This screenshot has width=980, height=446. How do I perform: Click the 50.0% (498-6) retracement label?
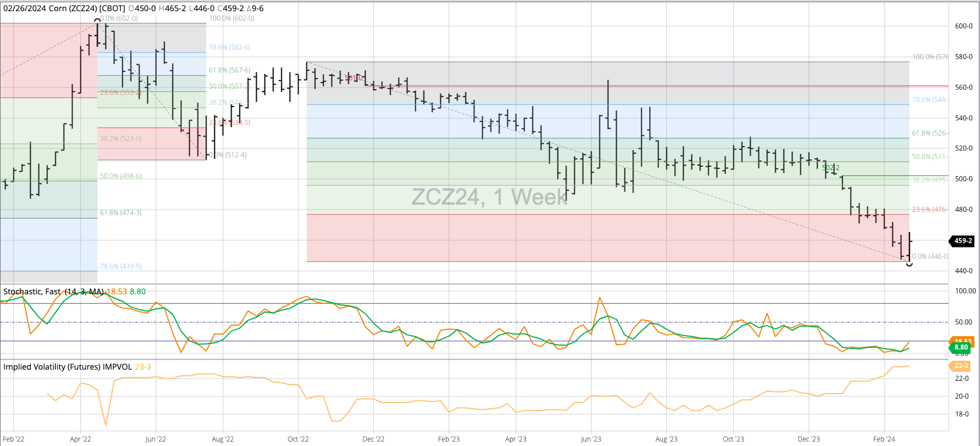(121, 176)
